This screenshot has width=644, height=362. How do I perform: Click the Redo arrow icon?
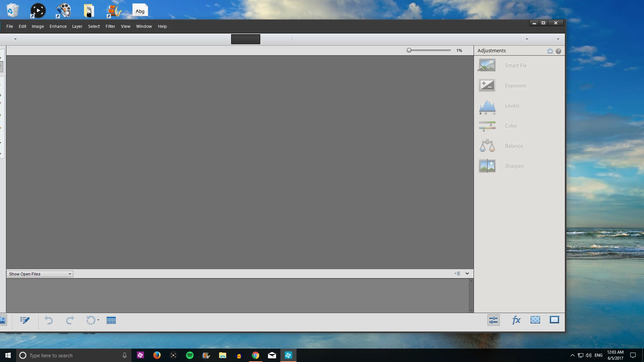[70, 320]
